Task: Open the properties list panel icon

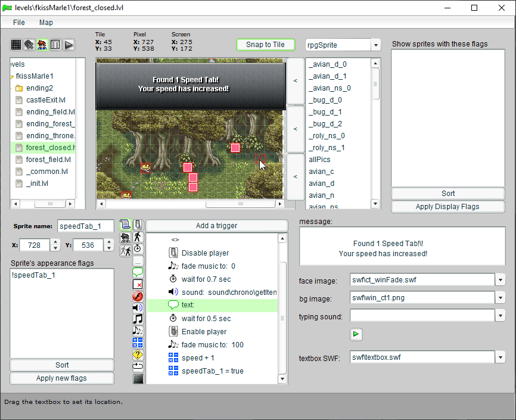Action: click(55, 45)
